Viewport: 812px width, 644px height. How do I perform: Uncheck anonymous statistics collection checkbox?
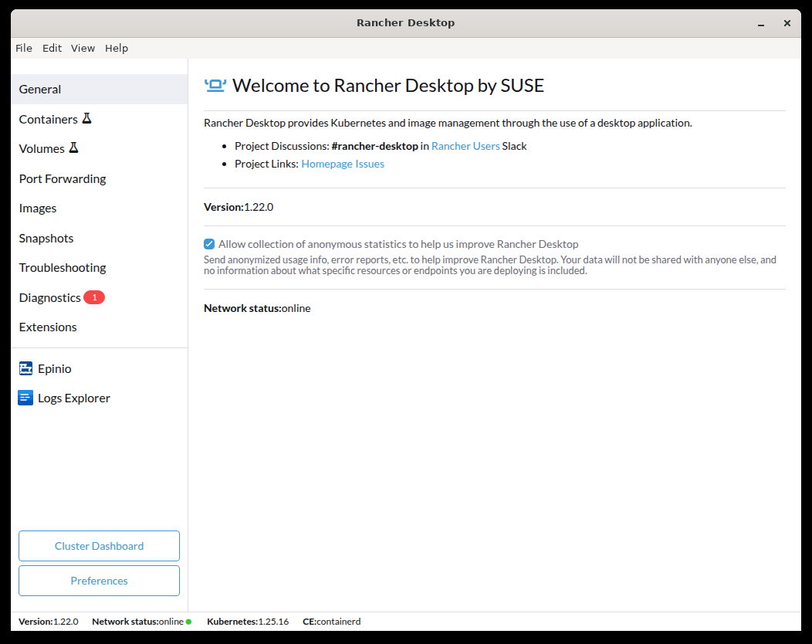(x=209, y=244)
